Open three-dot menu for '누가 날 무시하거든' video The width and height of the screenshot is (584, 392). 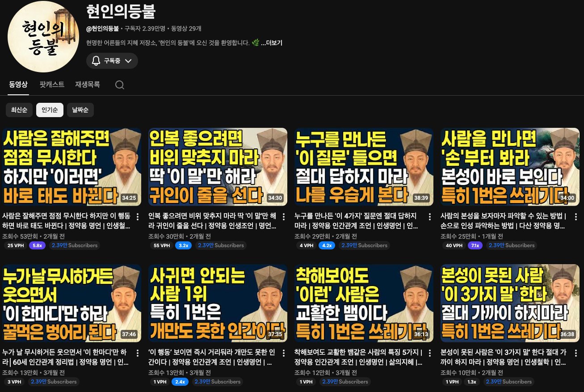click(138, 354)
